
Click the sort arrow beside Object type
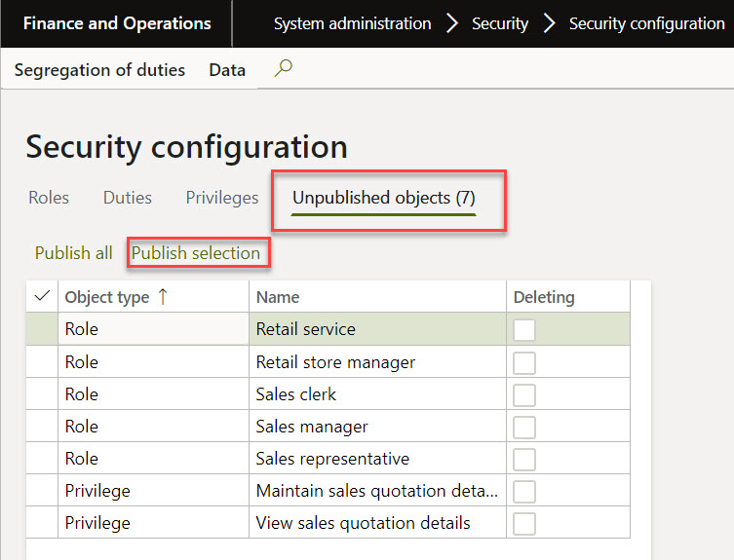click(163, 297)
